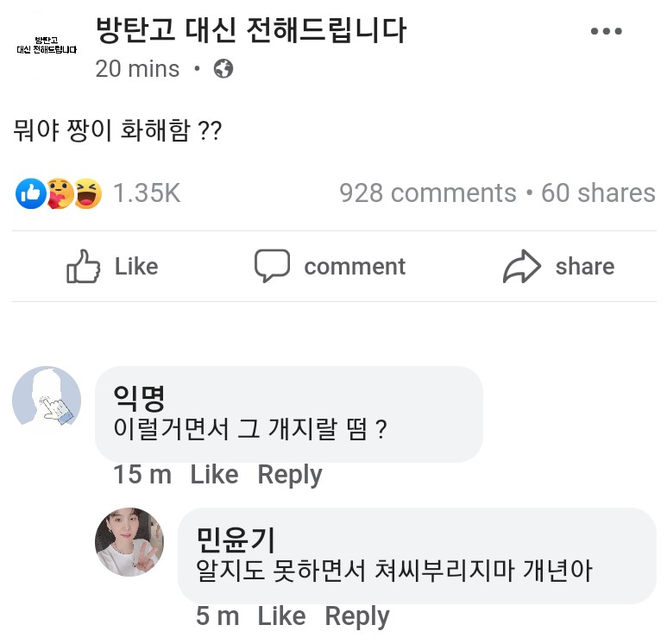View the 60 shares list
This screenshot has height=644, width=667.
point(598,193)
